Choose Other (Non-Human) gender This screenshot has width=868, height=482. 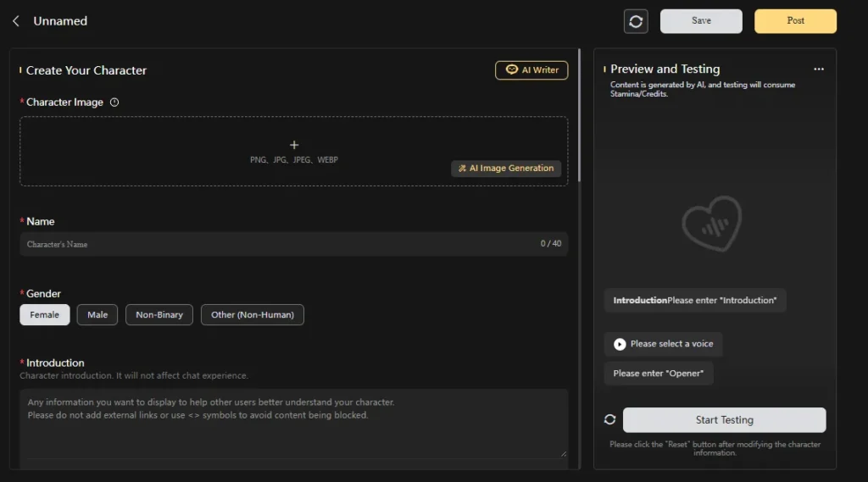253,315
